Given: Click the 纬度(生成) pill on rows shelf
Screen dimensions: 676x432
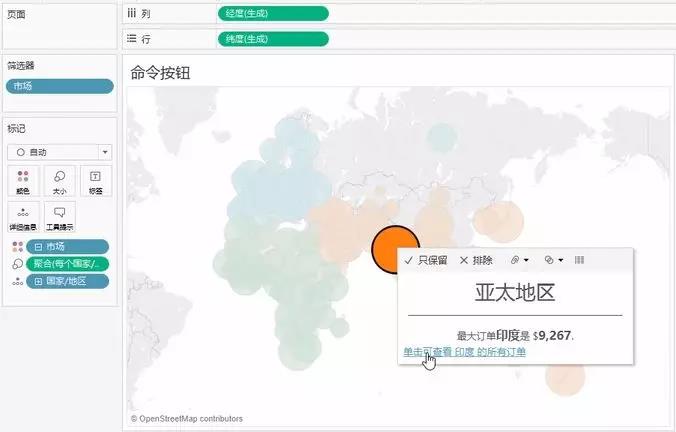Looking at the screenshot, I should (x=272, y=39).
